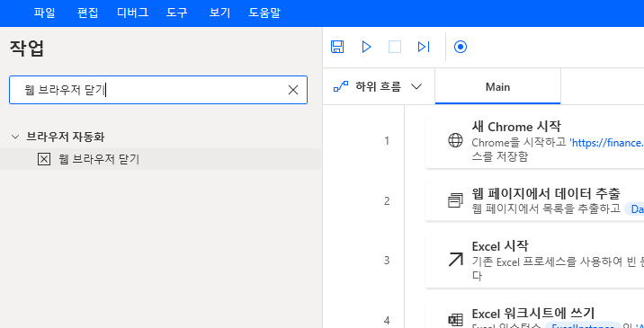Screen dimensions: 644x328
Task: Click line number 2 in the flow
Action: point(387,200)
